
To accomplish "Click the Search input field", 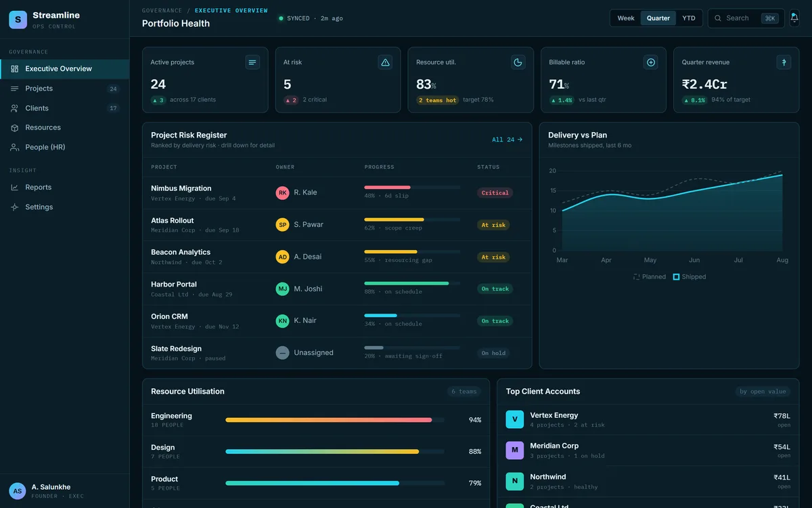I will point(746,18).
